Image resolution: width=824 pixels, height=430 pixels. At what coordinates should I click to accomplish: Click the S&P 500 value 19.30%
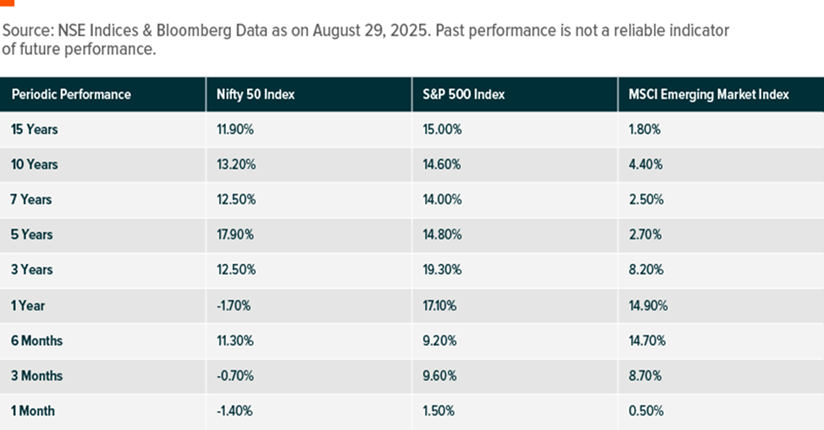pos(441,270)
